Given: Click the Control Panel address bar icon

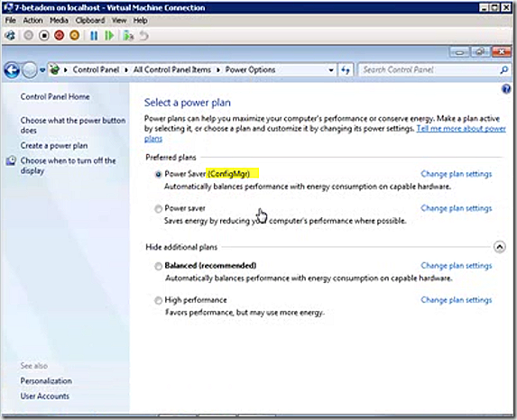Looking at the screenshot, I should click(55, 69).
